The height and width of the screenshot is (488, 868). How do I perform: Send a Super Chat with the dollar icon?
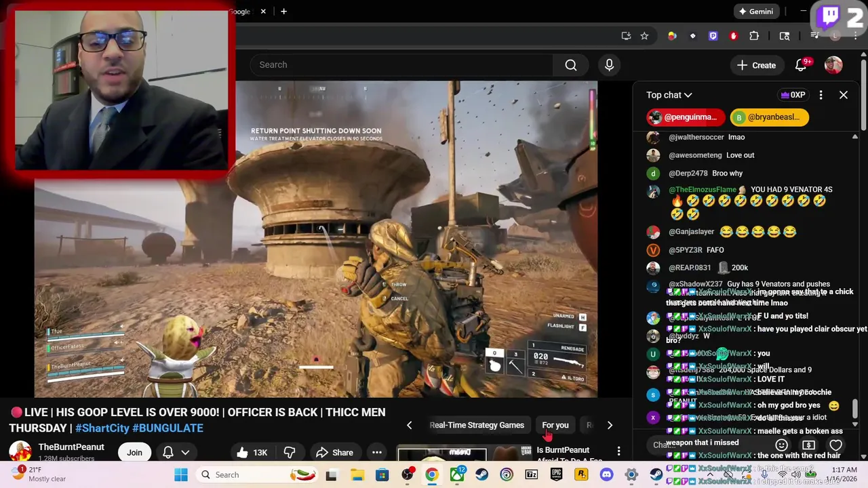tap(808, 445)
